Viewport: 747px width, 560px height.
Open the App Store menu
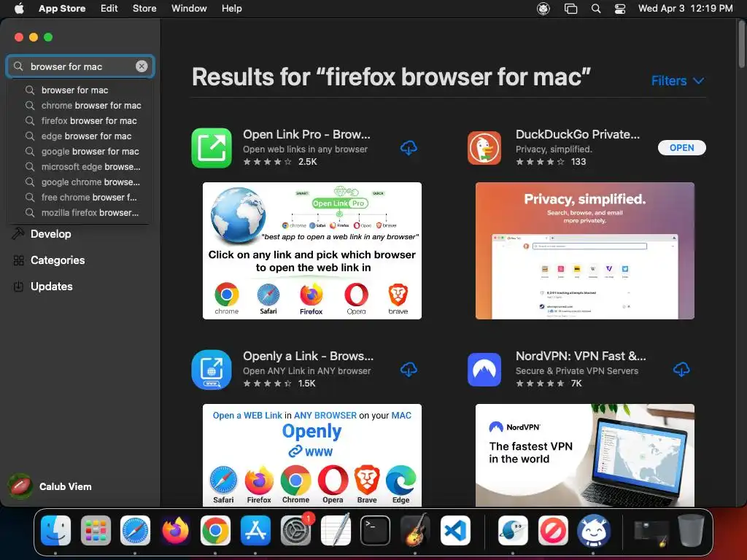point(62,9)
